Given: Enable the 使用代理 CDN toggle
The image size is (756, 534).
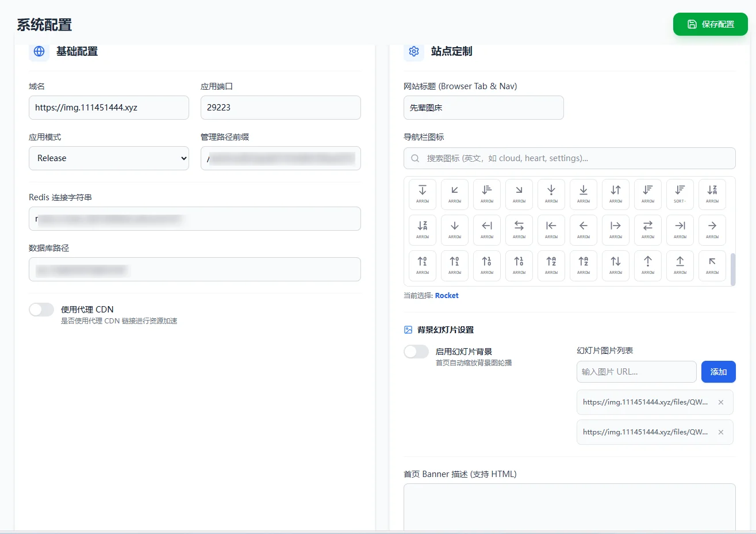Looking at the screenshot, I should coord(41,310).
